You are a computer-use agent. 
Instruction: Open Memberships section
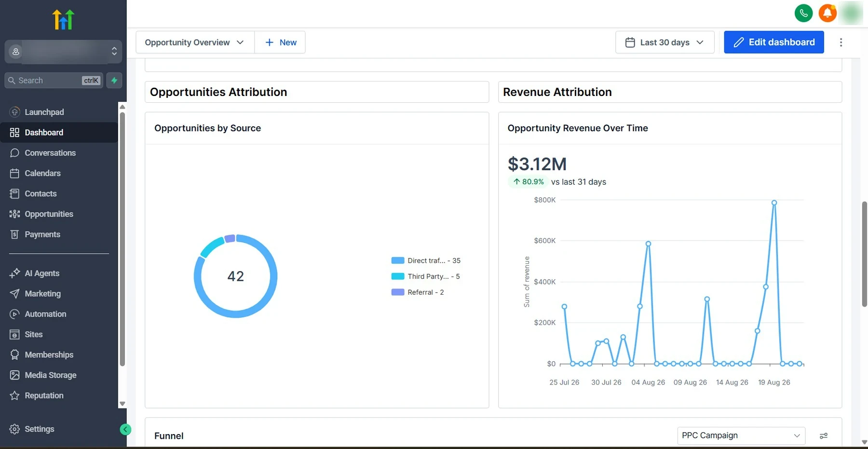(x=59, y=355)
